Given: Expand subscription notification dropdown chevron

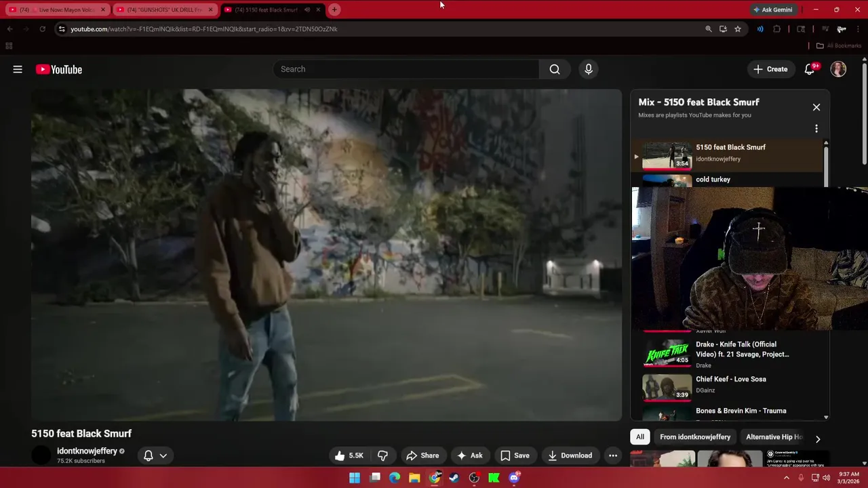Looking at the screenshot, I should [163, 455].
